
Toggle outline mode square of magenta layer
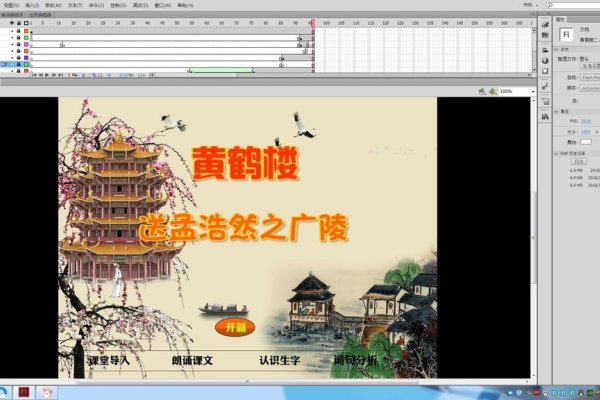[x=26, y=44]
